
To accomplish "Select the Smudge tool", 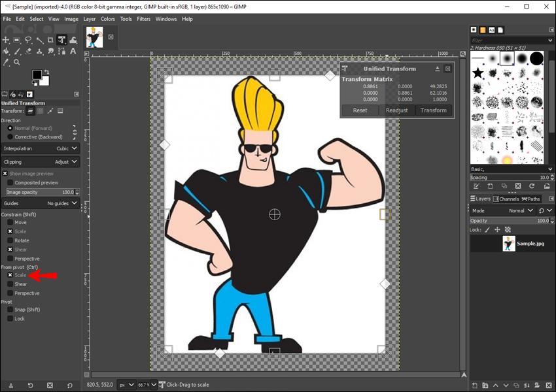I will tap(50, 51).
